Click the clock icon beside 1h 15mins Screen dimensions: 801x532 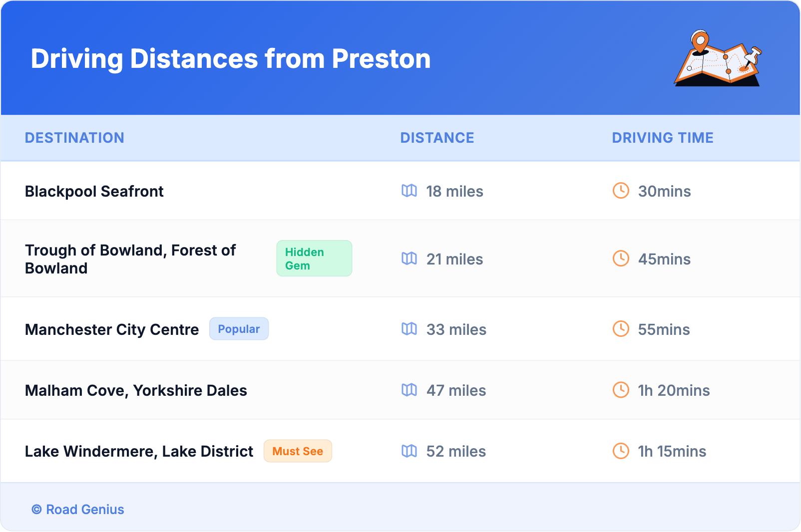(621, 451)
